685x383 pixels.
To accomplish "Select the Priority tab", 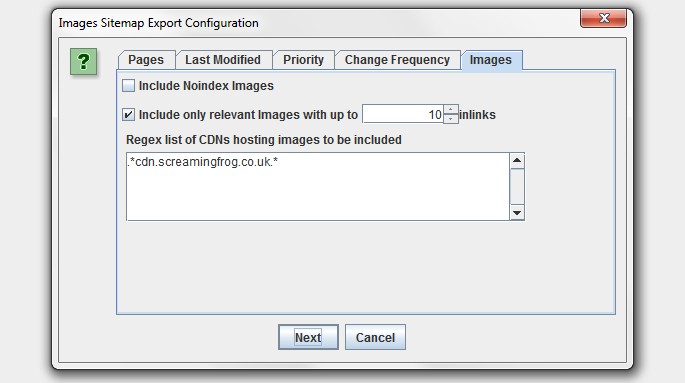I will pyautogui.click(x=304, y=60).
